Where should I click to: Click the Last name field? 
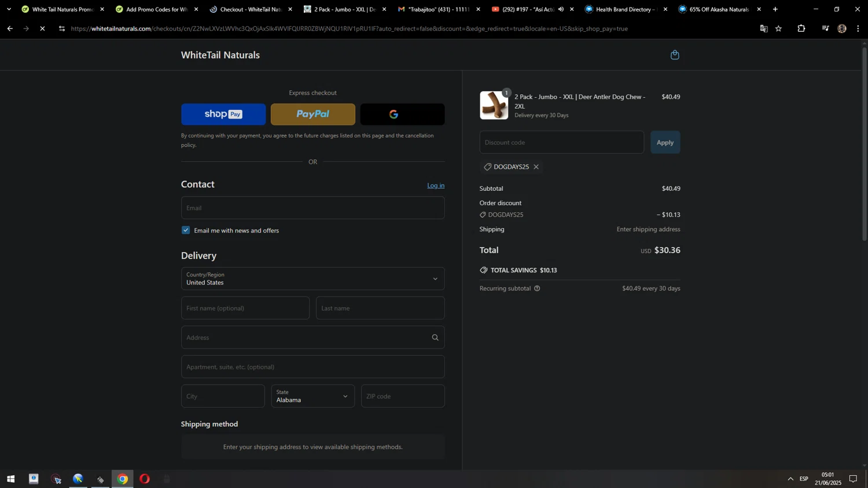coord(380,308)
